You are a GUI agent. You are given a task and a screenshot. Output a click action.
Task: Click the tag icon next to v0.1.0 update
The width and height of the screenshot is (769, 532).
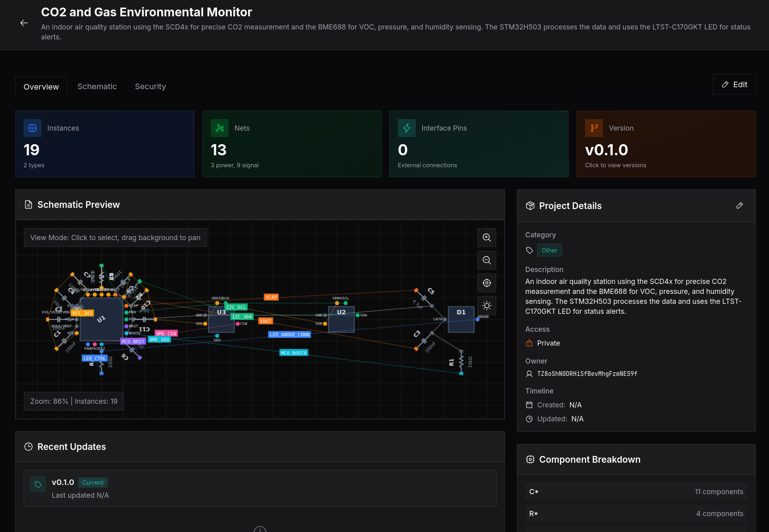point(38,484)
